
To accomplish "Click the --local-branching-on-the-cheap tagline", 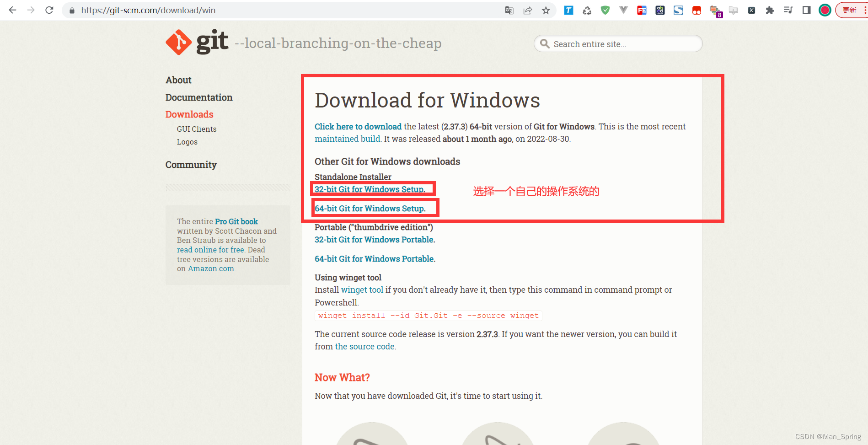I will coord(338,43).
